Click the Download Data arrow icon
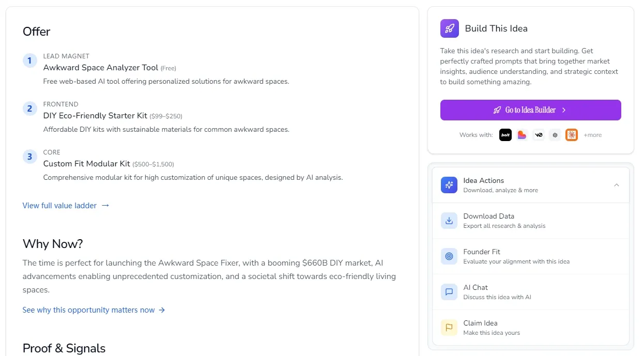This screenshot has height=356, width=644. pos(449,221)
